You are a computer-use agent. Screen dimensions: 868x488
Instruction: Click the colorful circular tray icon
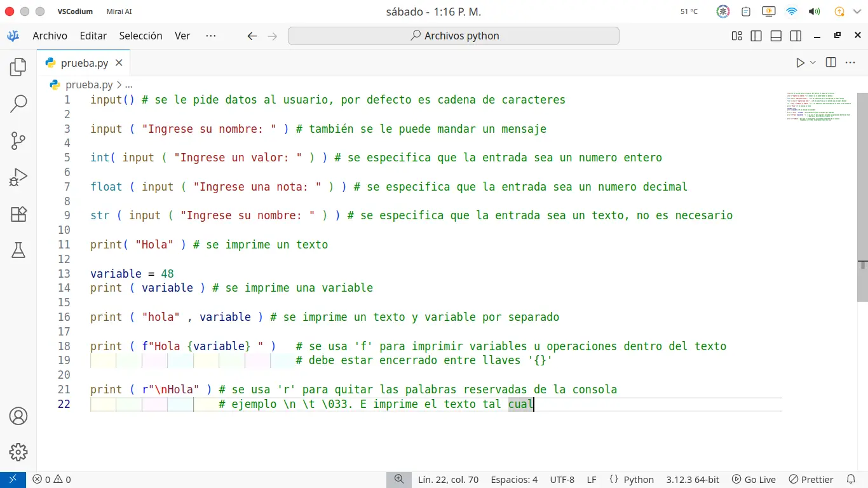coord(723,11)
